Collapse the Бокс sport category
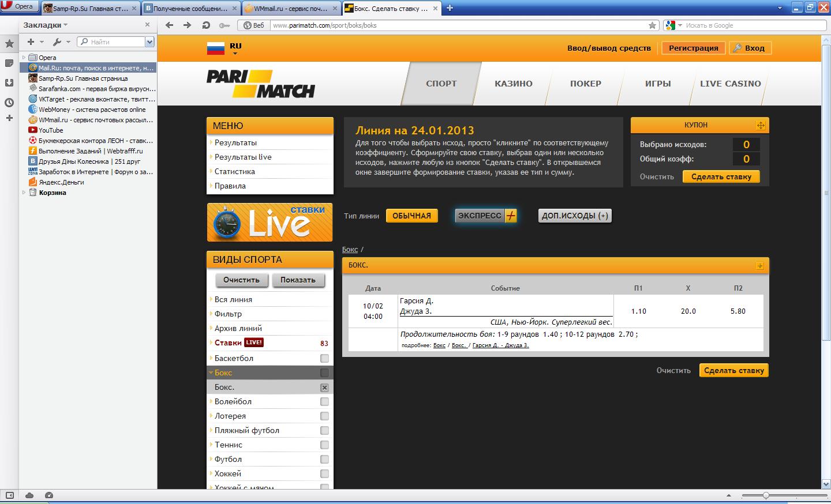 211,373
